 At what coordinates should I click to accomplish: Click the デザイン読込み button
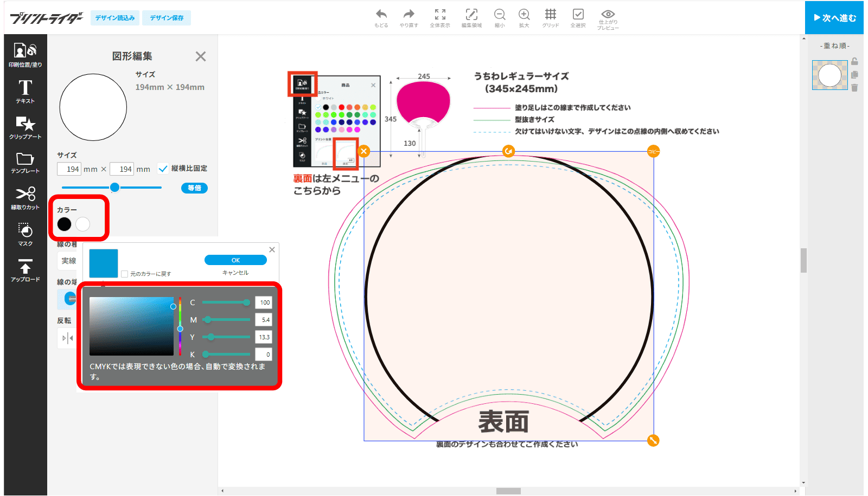click(115, 18)
